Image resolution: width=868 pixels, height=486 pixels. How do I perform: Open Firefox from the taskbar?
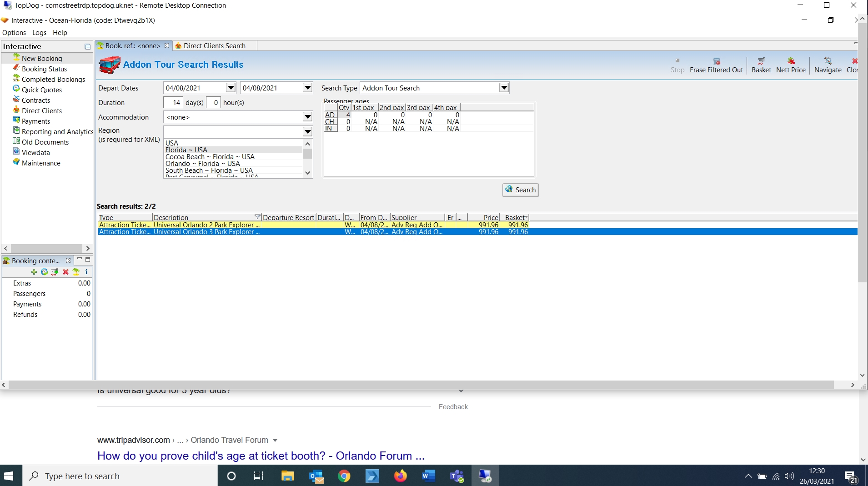[x=400, y=476]
